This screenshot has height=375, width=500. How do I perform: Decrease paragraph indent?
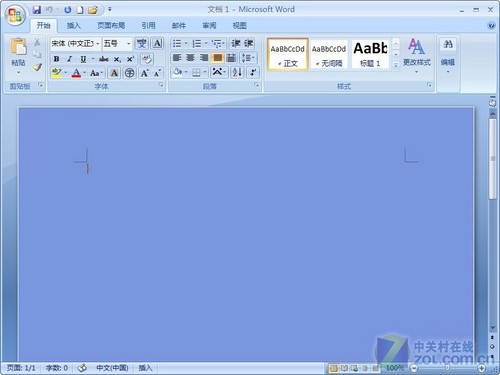click(x=236, y=43)
